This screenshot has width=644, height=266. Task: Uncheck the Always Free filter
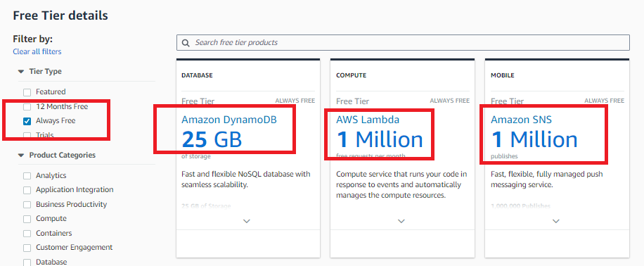[x=27, y=121]
